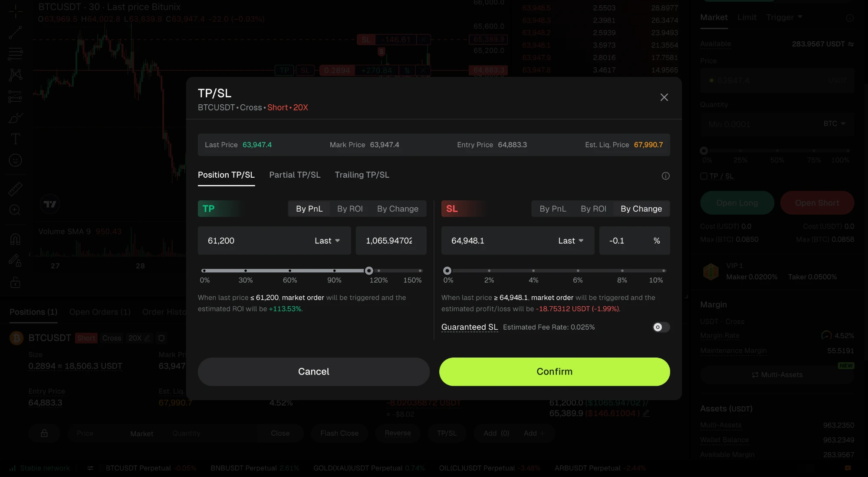The width and height of the screenshot is (868, 477).
Task: Click the SL change percent field
Action: point(635,241)
